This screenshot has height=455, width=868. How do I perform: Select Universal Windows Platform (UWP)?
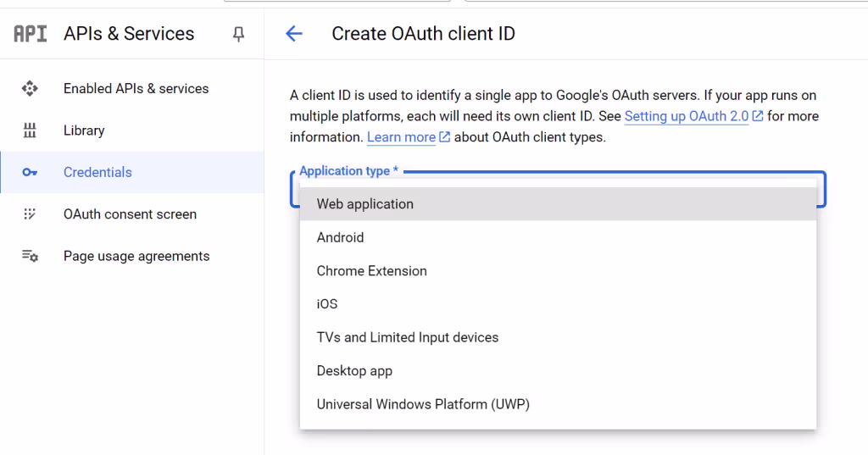[x=558, y=404]
